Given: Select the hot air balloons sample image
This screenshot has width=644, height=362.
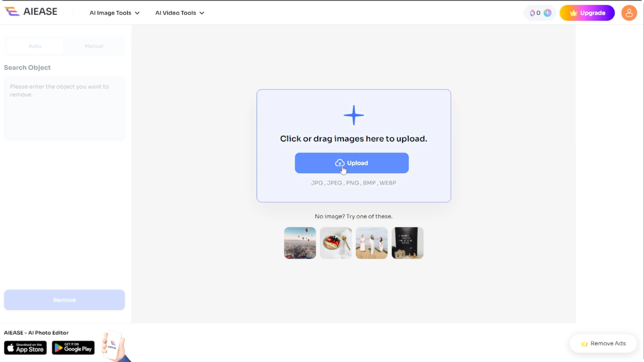Looking at the screenshot, I should click(300, 243).
